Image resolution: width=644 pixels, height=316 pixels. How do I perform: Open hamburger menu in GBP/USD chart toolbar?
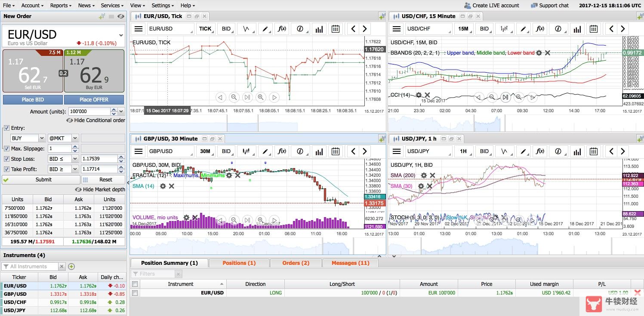(139, 151)
